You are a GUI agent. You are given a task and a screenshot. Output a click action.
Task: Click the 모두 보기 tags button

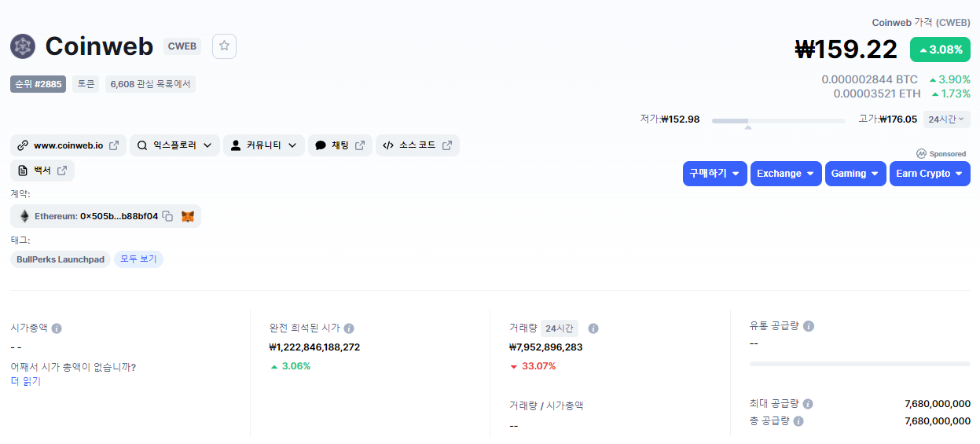(138, 259)
